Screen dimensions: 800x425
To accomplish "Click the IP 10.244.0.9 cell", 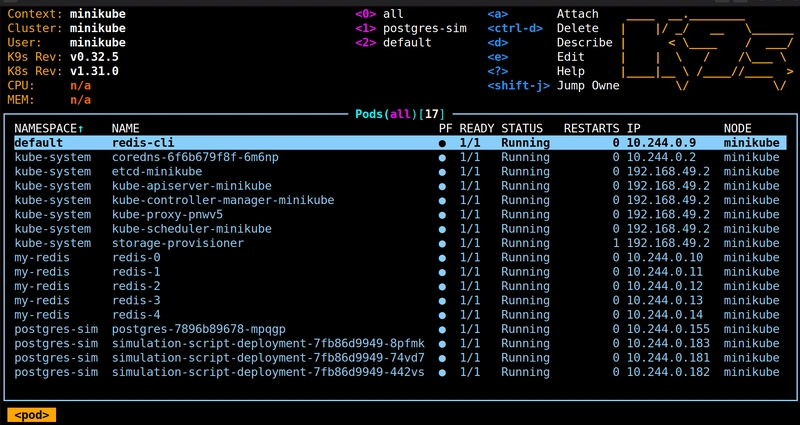I will pos(661,143).
